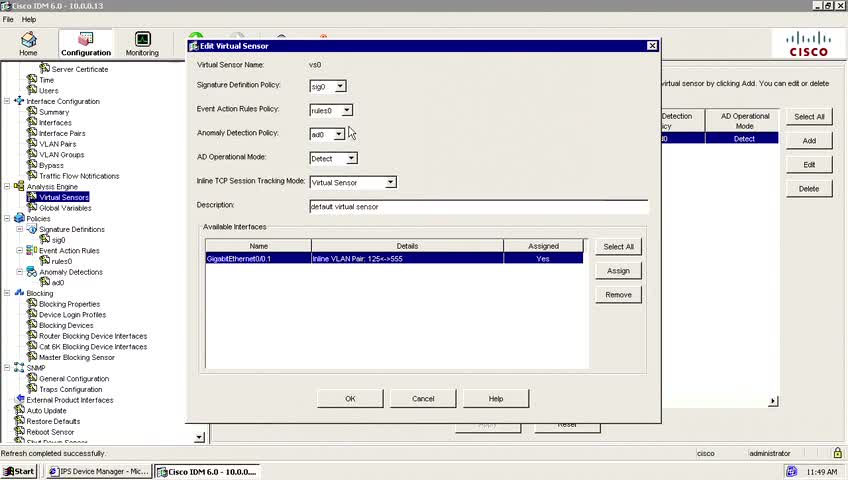The height and width of the screenshot is (480, 848).
Task: Select the Configuration toolbar icon
Action: click(85, 43)
